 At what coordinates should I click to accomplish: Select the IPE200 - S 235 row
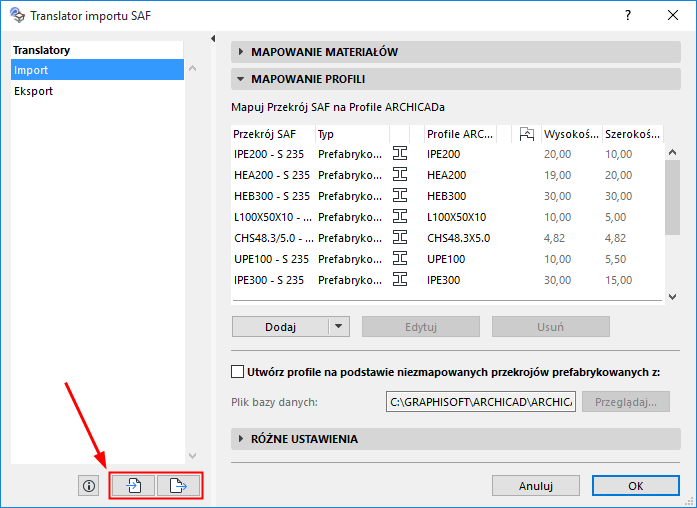point(448,154)
